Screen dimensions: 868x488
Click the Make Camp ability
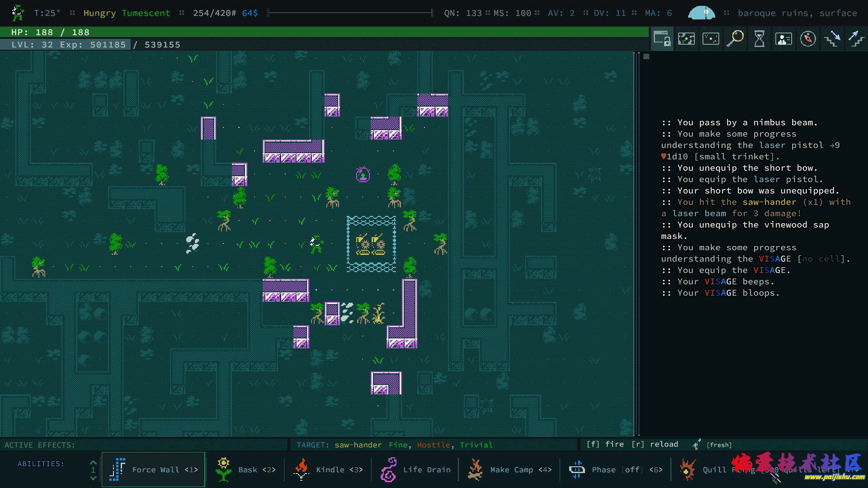click(509, 469)
